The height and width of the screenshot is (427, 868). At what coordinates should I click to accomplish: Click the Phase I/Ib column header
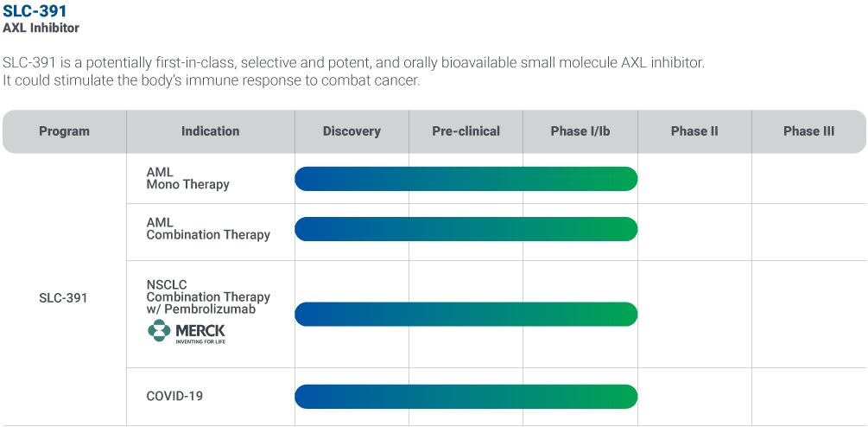click(580, 131)
